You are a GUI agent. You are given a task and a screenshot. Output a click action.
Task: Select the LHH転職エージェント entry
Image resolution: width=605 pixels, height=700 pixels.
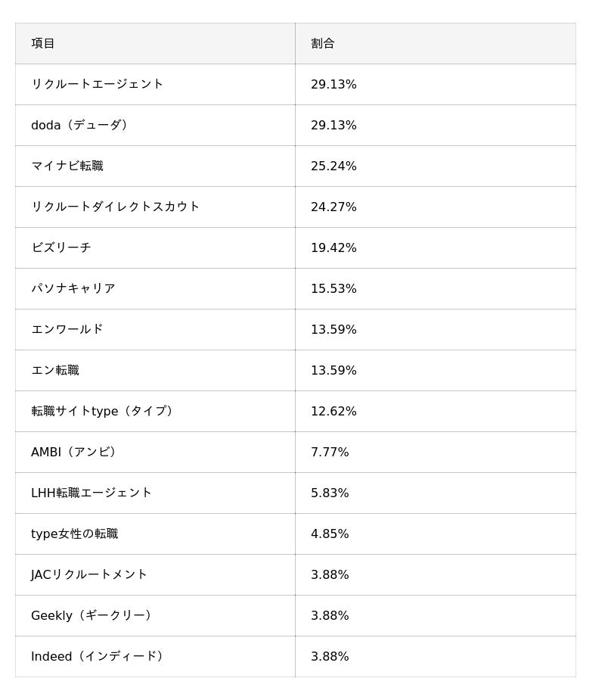click(92, 493)
